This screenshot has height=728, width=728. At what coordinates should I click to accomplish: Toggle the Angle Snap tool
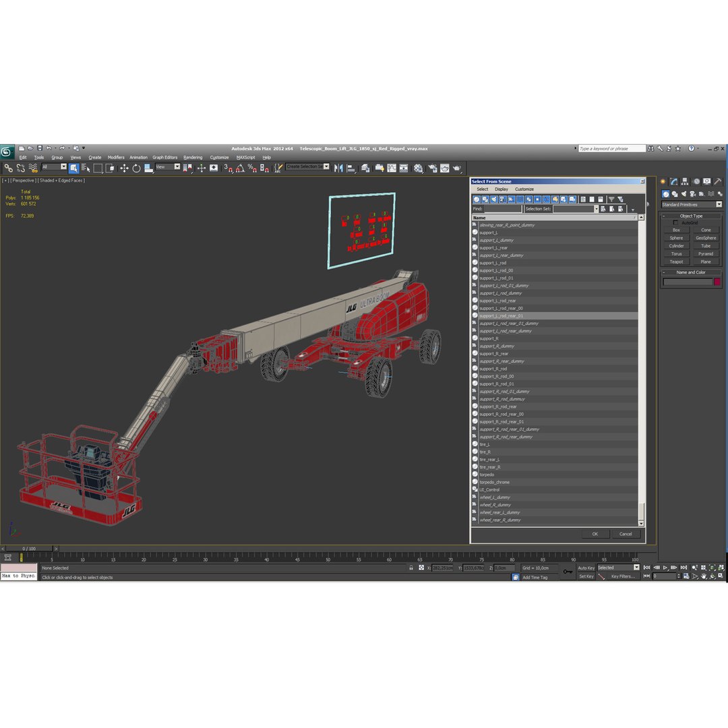(239, 168)
